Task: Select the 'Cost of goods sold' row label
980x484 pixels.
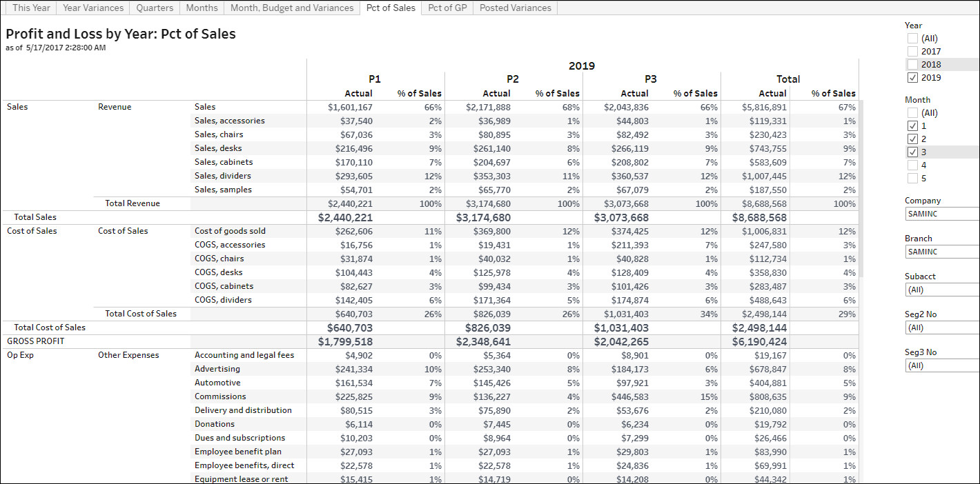Action: (x=230, y=231)
